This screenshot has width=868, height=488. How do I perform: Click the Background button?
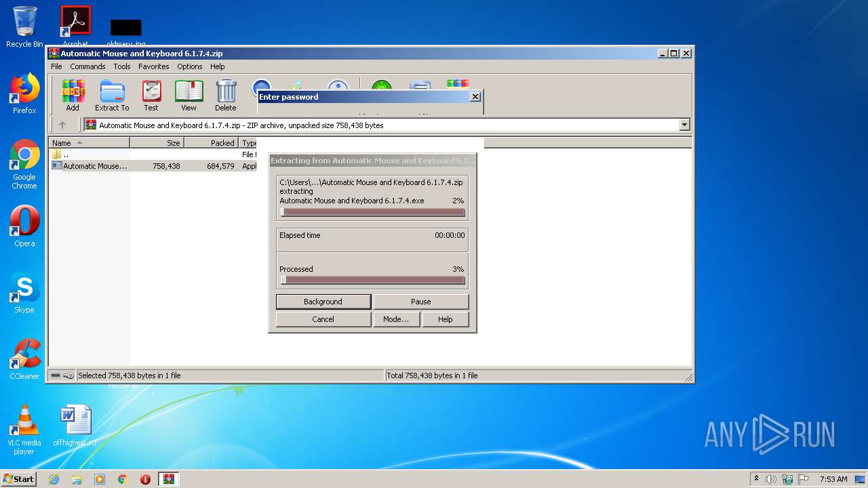pos(323,302)
